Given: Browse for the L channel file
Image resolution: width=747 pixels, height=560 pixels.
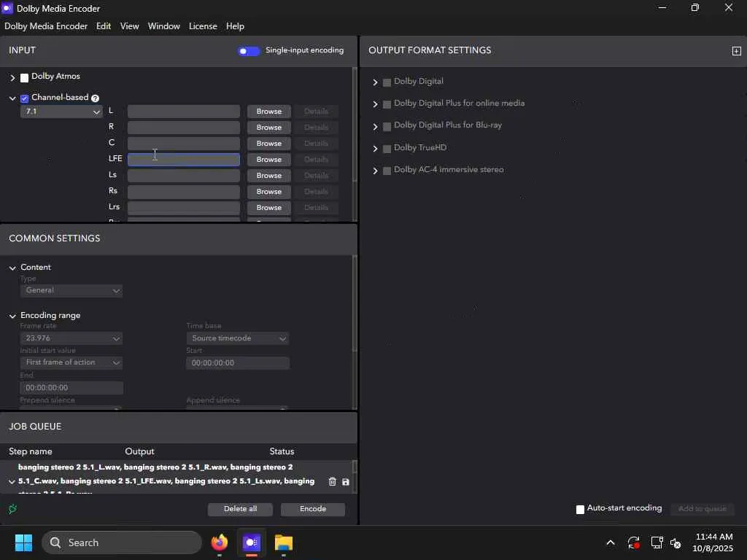Looking at the screenshot, I should 268,112.
